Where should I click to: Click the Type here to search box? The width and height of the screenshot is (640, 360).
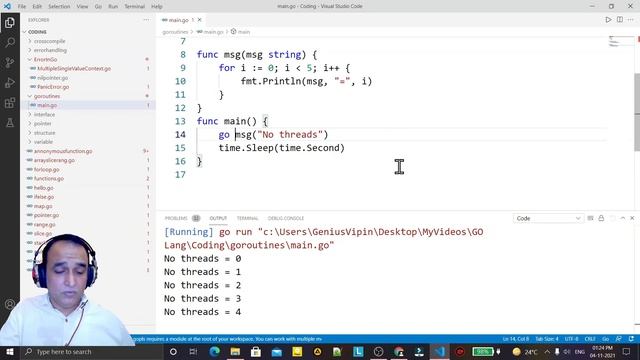click(92, 351)
